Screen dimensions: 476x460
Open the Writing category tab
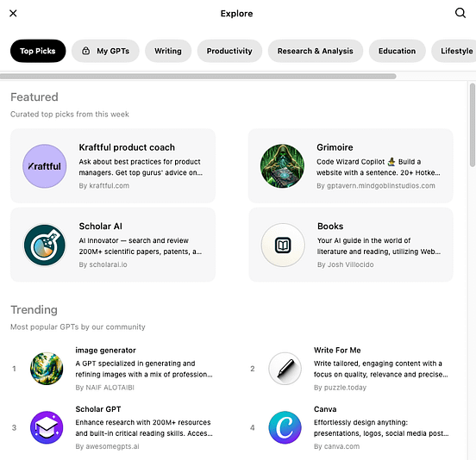(168, 51)
